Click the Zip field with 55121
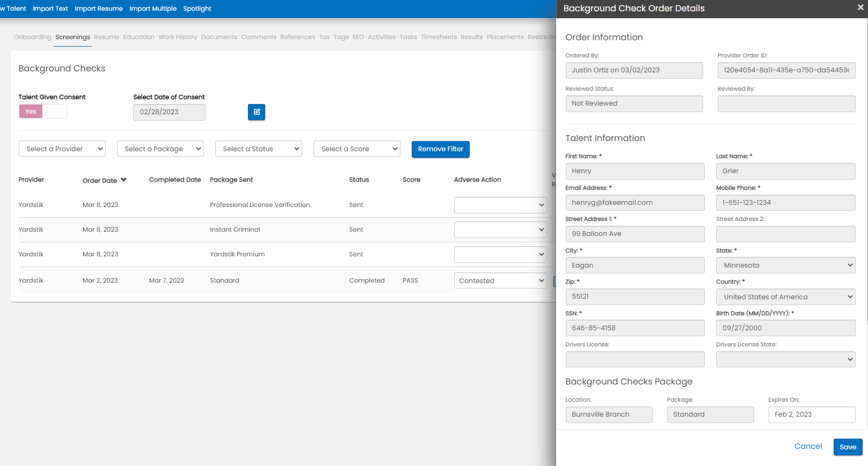This screenshot has width=868, height=466. (x=635, y=297)
